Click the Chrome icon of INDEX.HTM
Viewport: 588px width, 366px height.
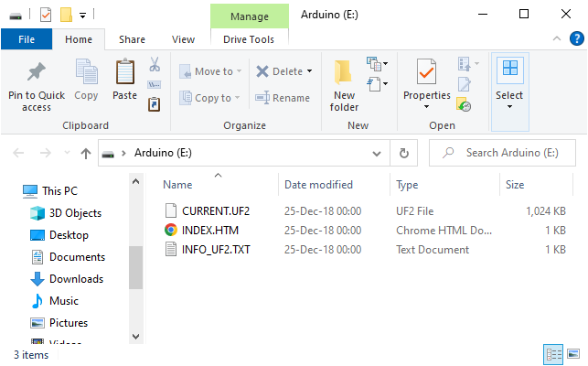171,230
